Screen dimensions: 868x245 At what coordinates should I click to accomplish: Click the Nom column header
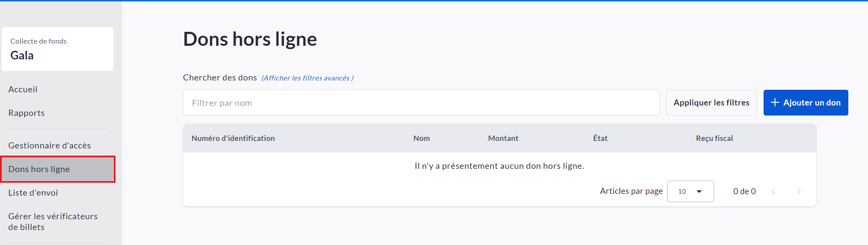[x=421, y=138]
